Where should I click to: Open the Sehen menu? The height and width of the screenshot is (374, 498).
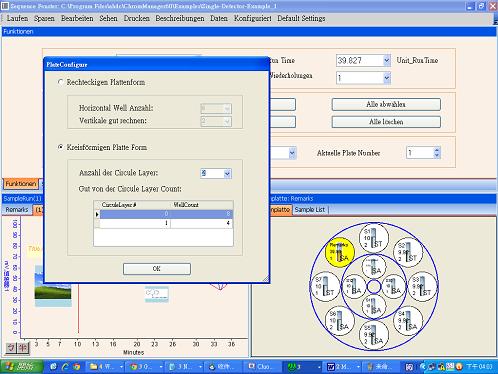(108, 18)
